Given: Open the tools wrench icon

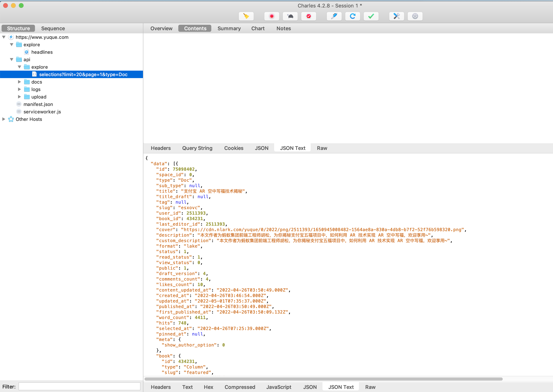Looking at the screenshot, I should click(396, 16).
